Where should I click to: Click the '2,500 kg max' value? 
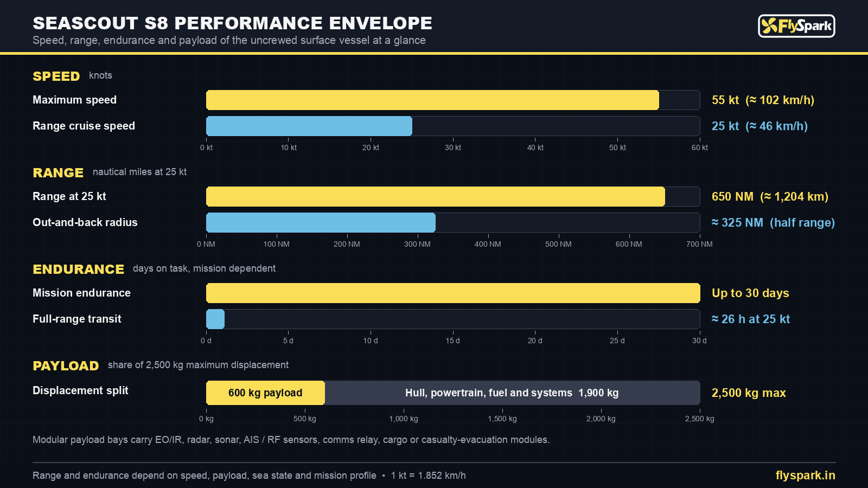point(749,393)
